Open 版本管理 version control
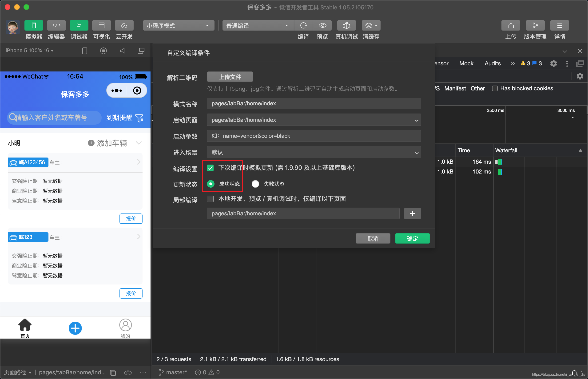The width and height of the screenshot is (588, 379). coord(535,25)
